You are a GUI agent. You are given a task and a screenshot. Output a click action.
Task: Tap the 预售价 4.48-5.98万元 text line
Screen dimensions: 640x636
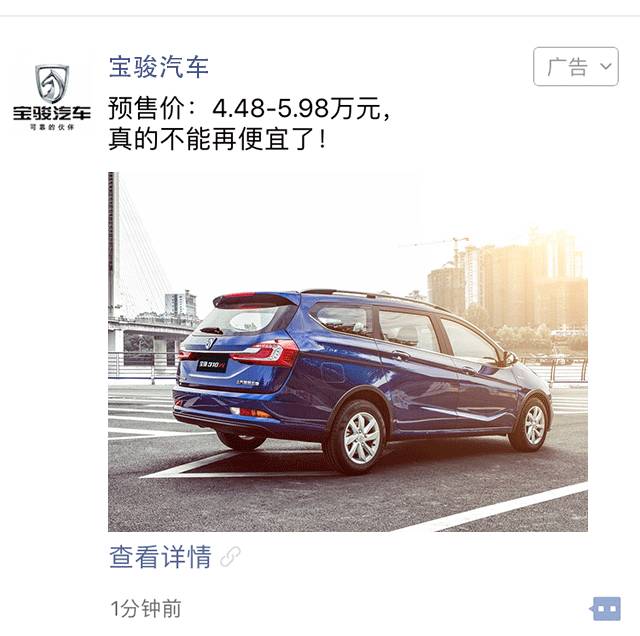[249, 108]
